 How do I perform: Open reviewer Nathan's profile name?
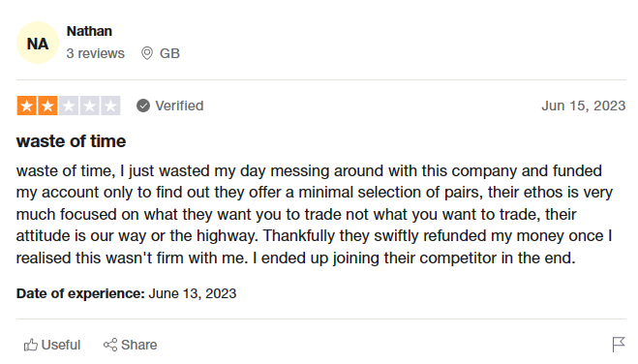click(89, 31)
